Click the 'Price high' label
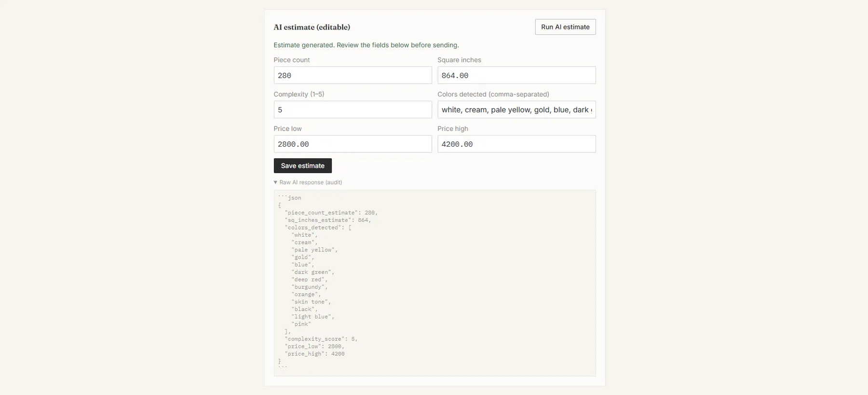868x395 pixels. coord(453,128)
